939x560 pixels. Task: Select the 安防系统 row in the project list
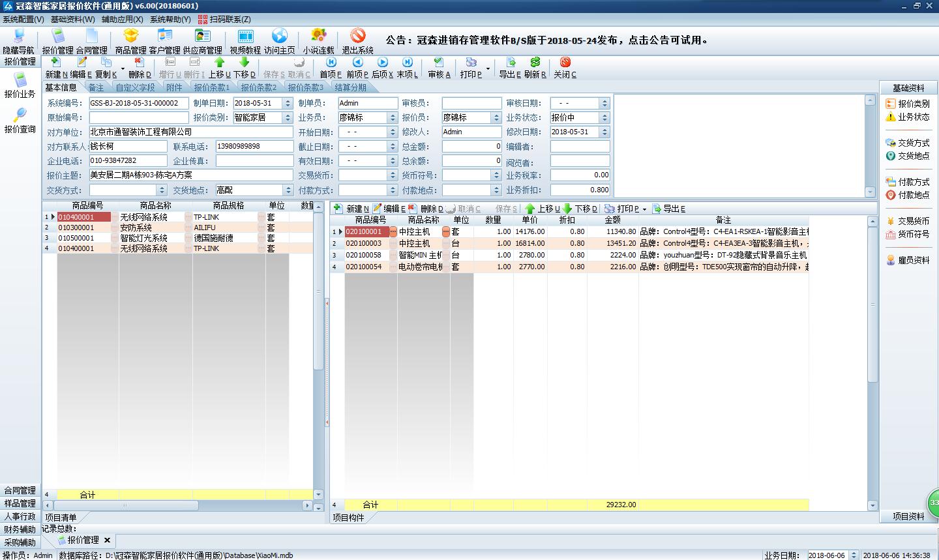point(178,228)
